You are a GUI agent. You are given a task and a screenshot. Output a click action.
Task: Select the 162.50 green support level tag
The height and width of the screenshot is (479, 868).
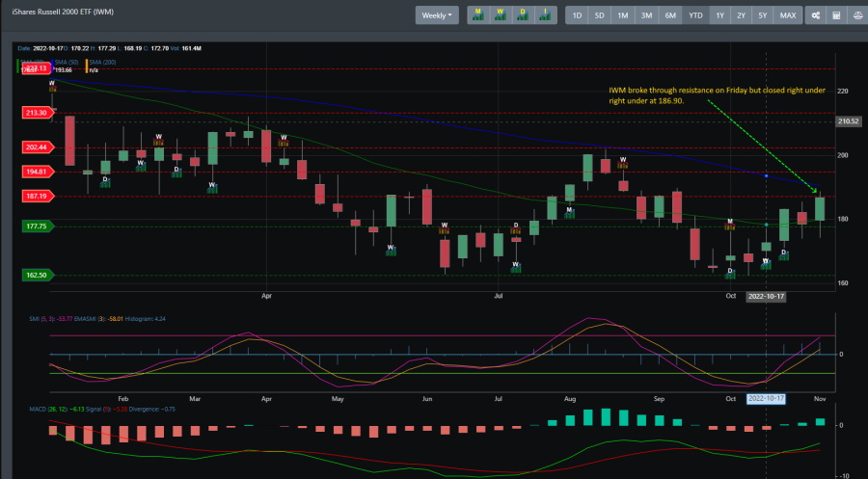38,275
